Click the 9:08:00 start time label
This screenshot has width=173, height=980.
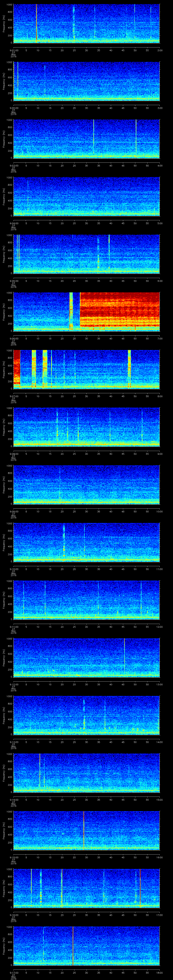coord(14,454)
